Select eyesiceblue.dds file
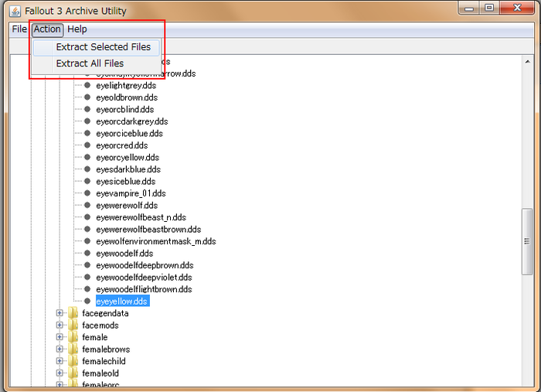Screen dimensions: 541x392 (x=125, y=182)
